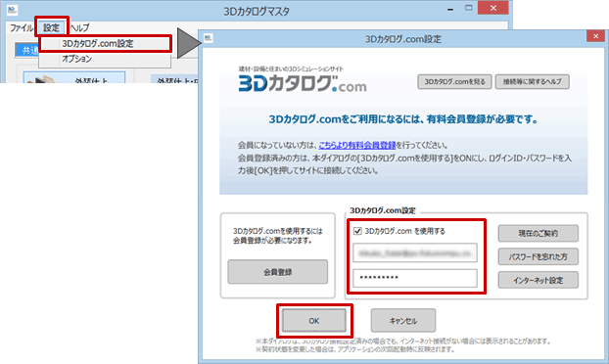Click 3Dカタログ.comを見る button
This screenshot has height=364, width=609.
pyautogui.click(x=454, y=82)
